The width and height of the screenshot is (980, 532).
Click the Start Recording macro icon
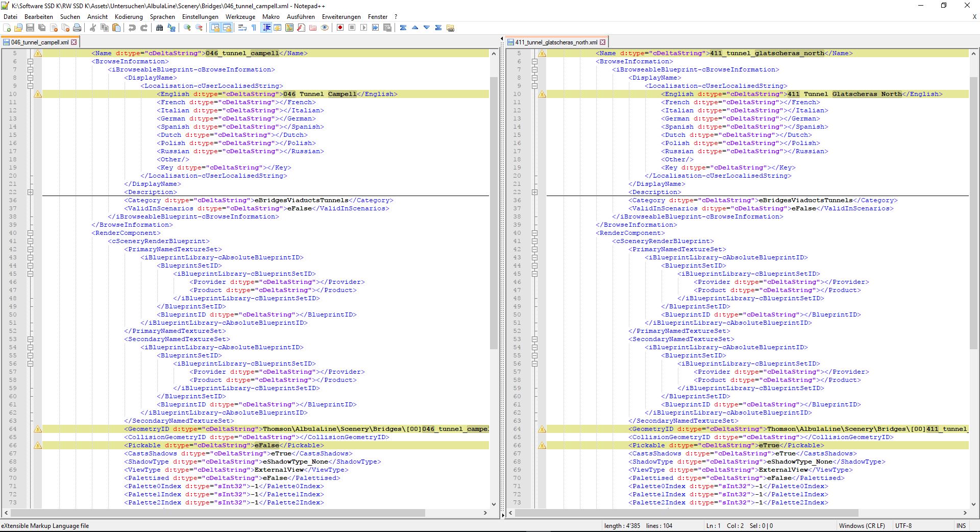[x=340, y=28]
